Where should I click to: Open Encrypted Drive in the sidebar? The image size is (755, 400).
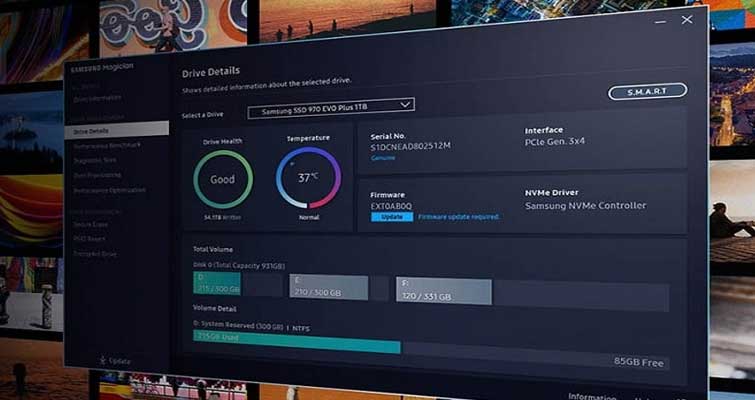pyautogui.click(x=95, y=254)
